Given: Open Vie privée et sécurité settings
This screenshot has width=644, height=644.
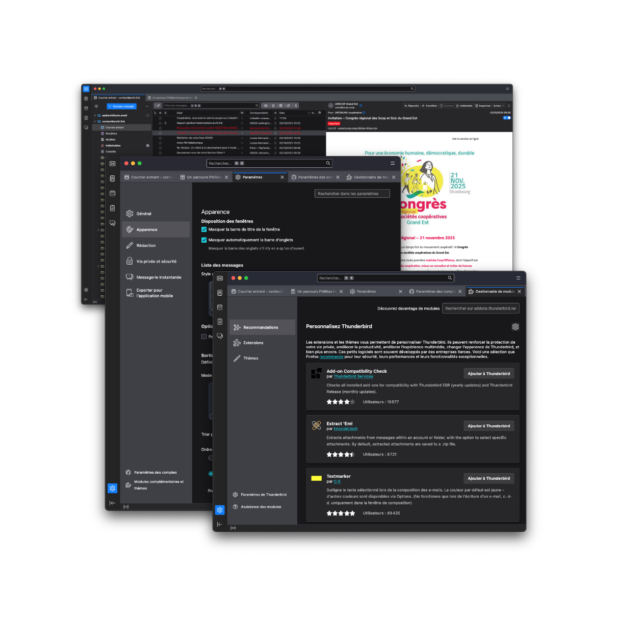Looking at the screenshot, I should click(156, 262).
